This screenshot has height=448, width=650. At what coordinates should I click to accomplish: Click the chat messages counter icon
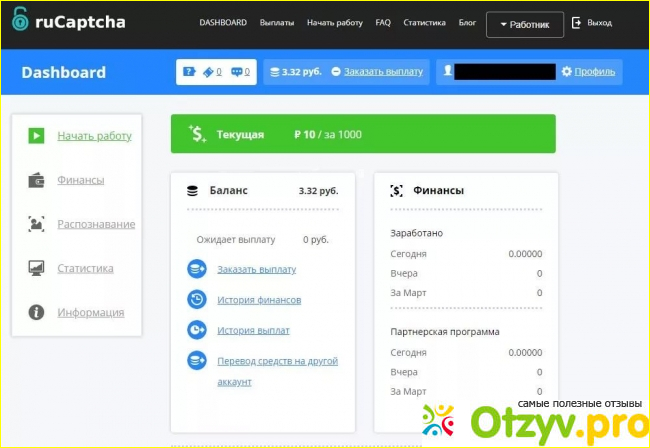coord(236,72)
